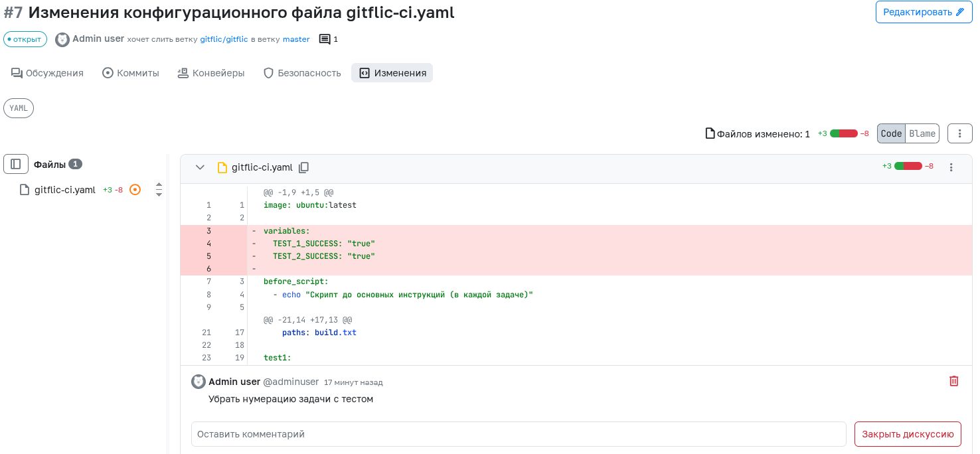Screen dimensions: 980x454
Task: Click the up arrow next to file in tree
Action: 159,185
